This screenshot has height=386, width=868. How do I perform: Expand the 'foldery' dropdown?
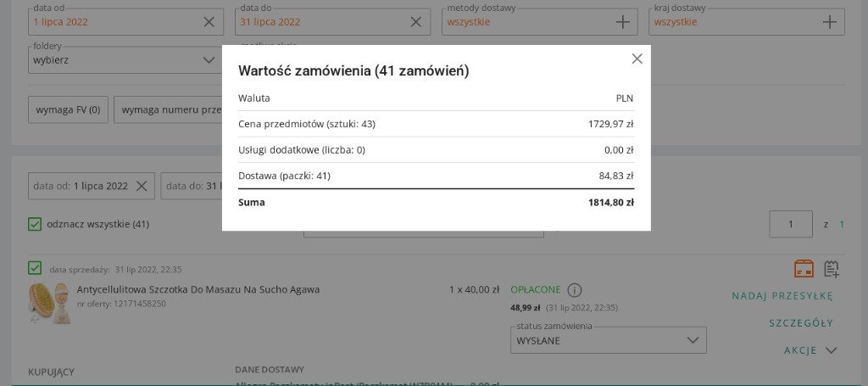pyautogui.click(x=209, y=61)
